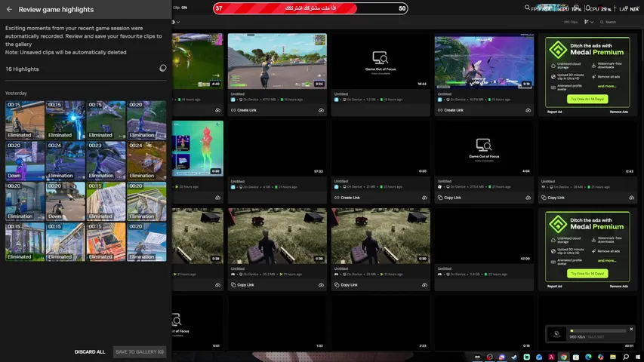Copy Link for the 0:43 clip

(x=553, y=198)
